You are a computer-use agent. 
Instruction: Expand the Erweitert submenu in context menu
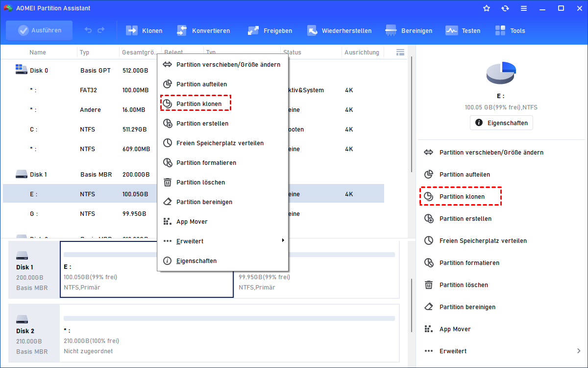(x=222, y=241)
